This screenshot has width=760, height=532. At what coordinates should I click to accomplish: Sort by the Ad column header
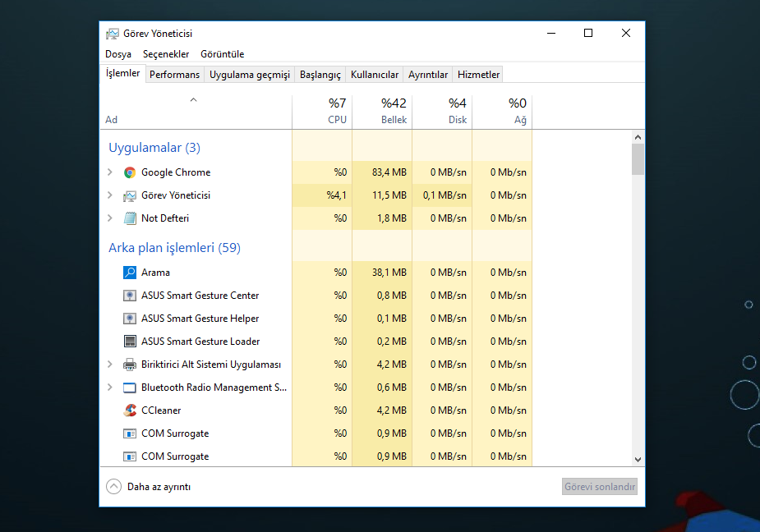tap(196, 112)
